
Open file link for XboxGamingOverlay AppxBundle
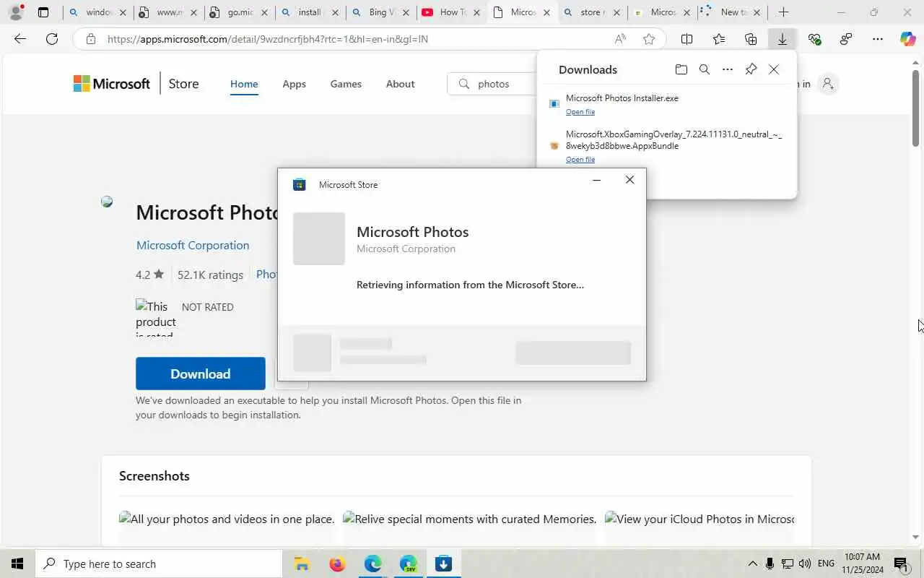point(580,160)
